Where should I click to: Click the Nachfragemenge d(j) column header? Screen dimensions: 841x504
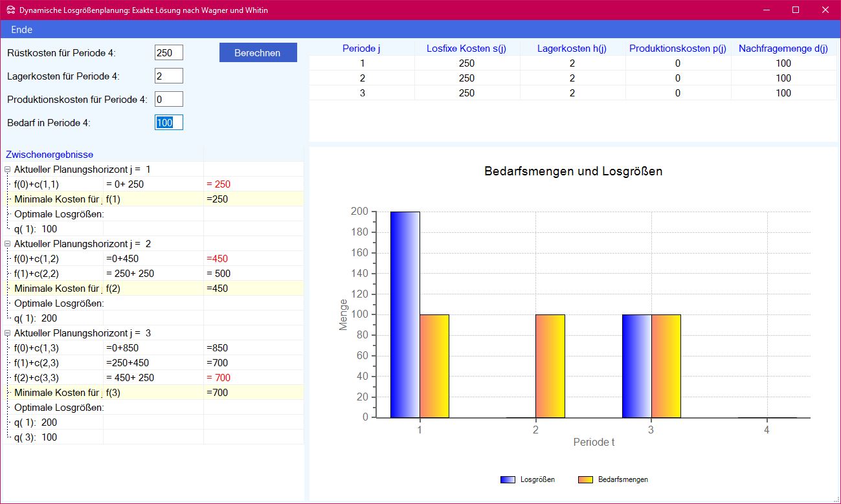[x=783, y=49]
